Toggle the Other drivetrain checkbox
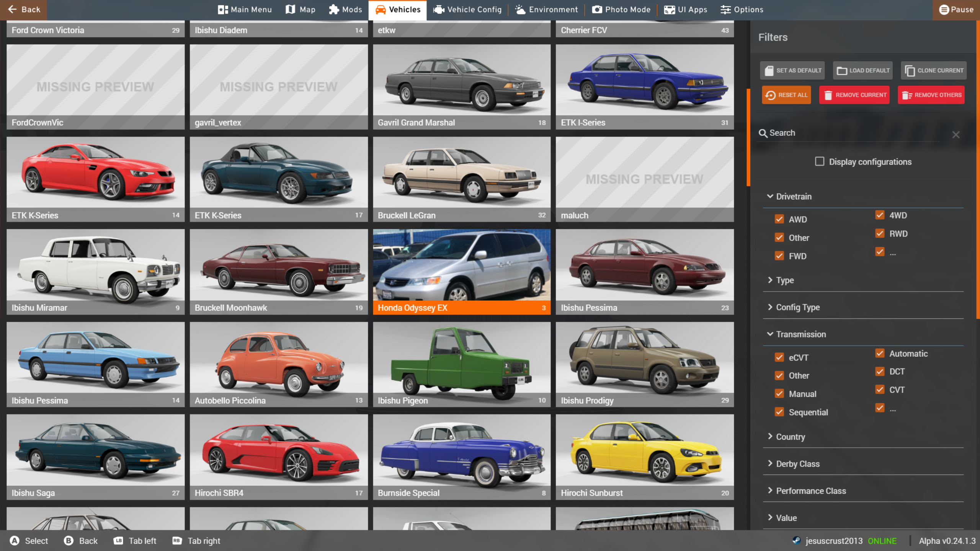The height and width of the screenshot is (551, 980). pos(779,237)
